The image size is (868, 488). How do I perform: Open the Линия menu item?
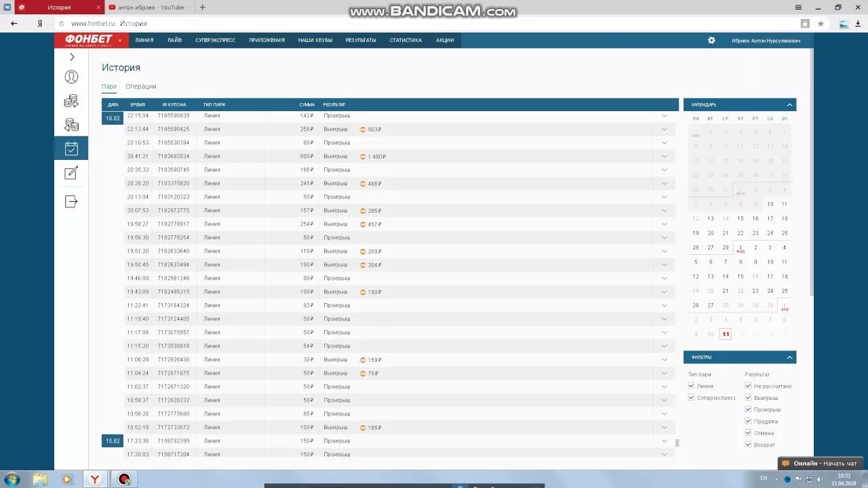[x=144, y=40]
